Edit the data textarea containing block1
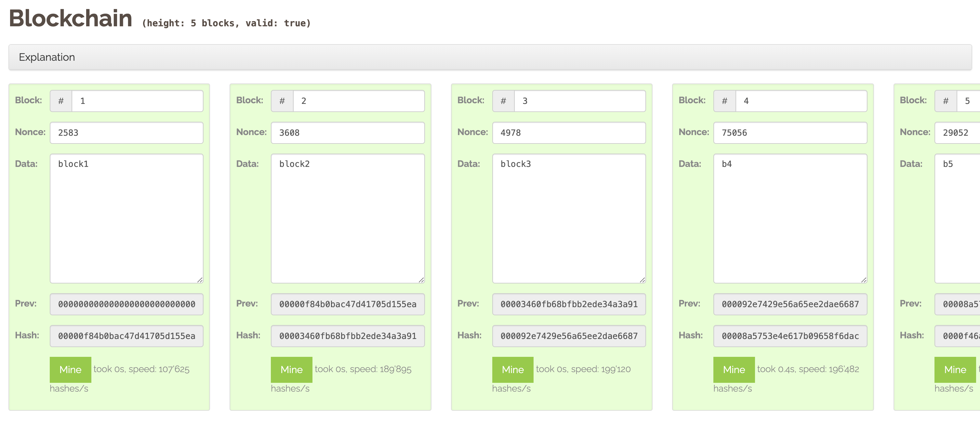 [x=126, y=218]
